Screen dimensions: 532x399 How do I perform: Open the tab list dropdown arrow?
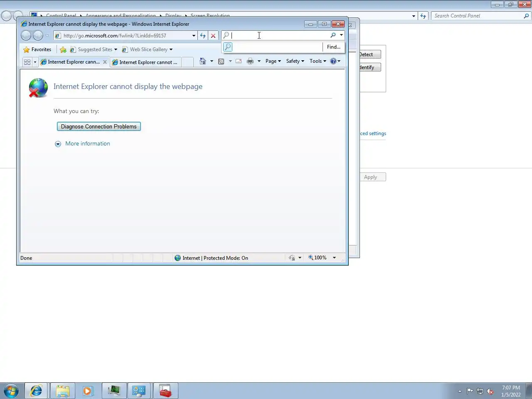(x=35, y=62)
